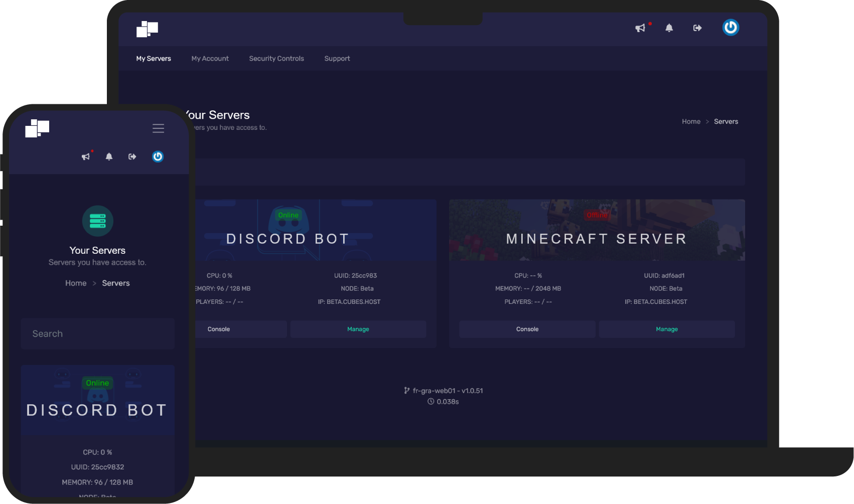Click MEMORY: 96 / 128 MB on phone
854x504 pixels.
[97, 482]
